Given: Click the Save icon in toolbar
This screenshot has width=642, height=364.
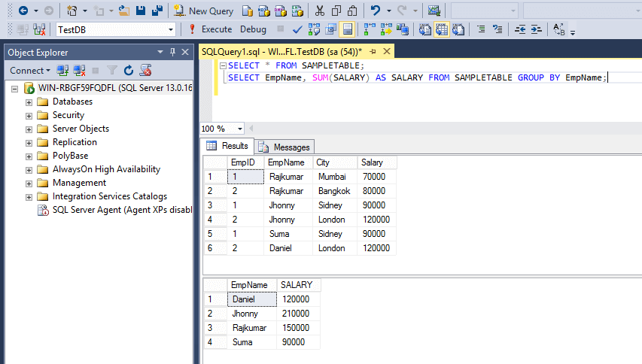Looking at the screenshot, I should (x=141, y=11).
